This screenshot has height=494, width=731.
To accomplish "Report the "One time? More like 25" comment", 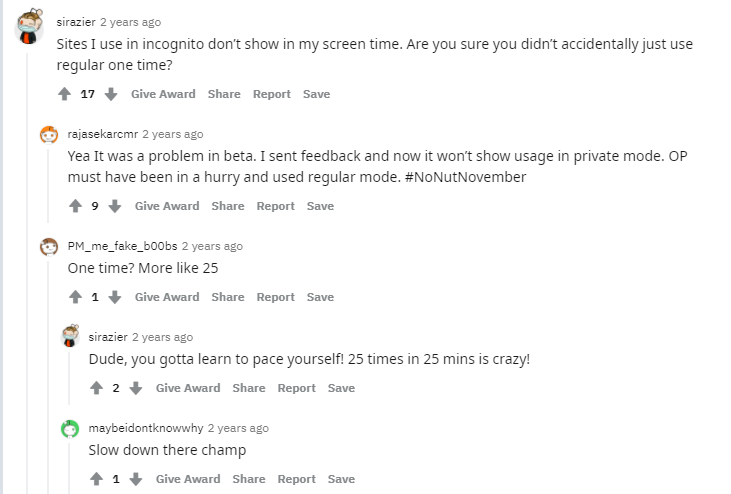I will 275,297.
